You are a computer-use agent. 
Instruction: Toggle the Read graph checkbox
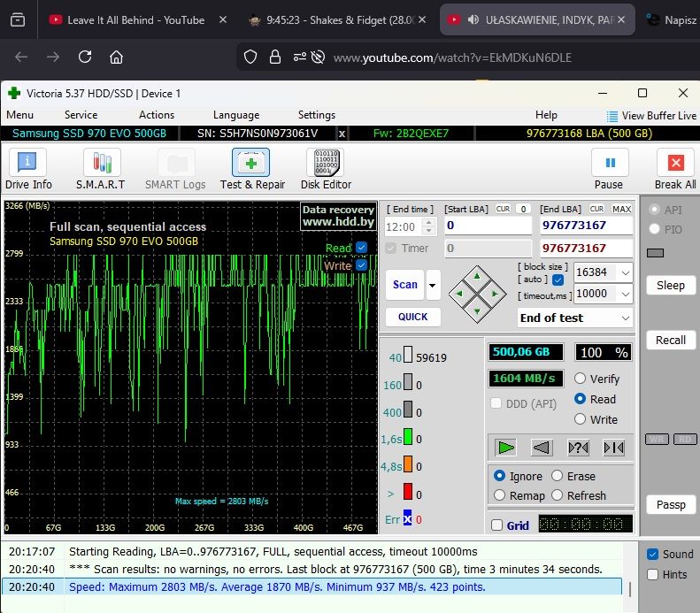(362, 248)
